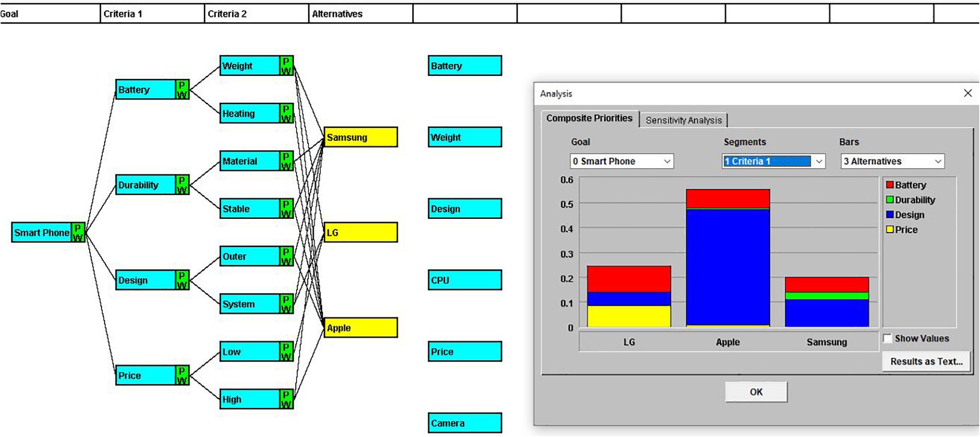Click the Apple label under the chart
The image size is (980, 437).
coord(728,342)
